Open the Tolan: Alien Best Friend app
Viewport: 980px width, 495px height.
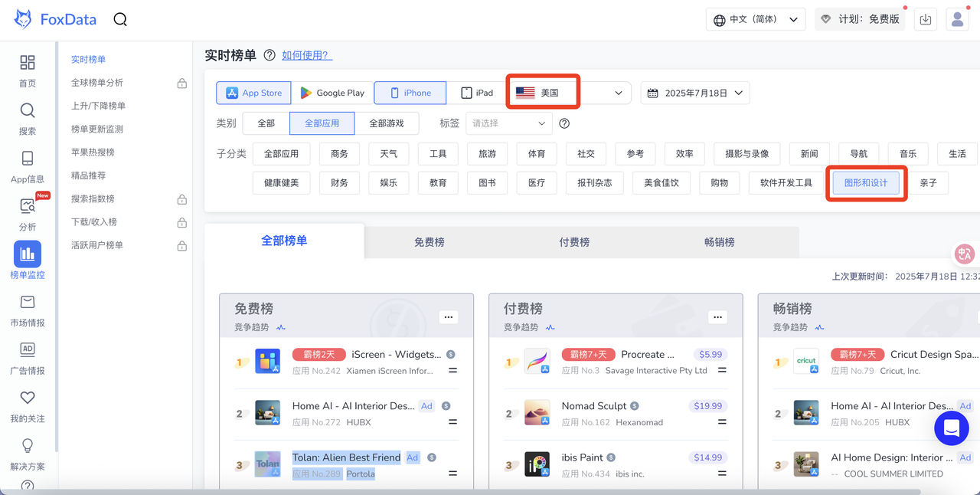[346, 457]
